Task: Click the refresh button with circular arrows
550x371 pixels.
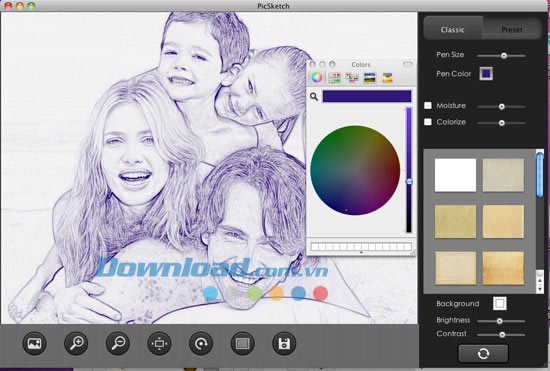Action: [x=483, y=353]
